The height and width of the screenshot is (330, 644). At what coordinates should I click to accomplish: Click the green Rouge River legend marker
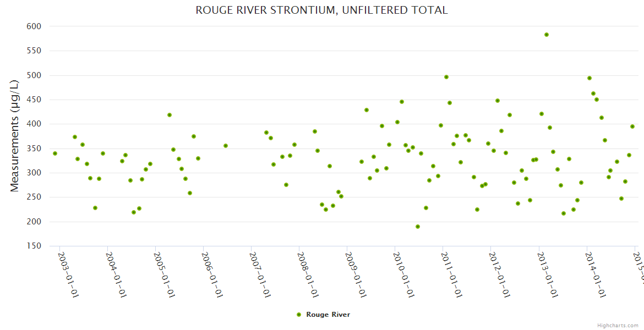coord(299,315)
